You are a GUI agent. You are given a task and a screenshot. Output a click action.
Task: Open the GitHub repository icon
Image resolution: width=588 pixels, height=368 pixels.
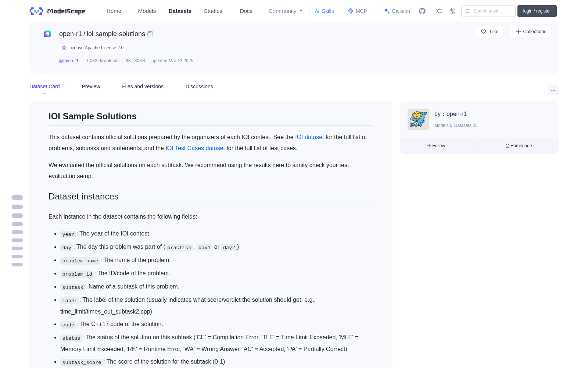click(x=422, y=11)
